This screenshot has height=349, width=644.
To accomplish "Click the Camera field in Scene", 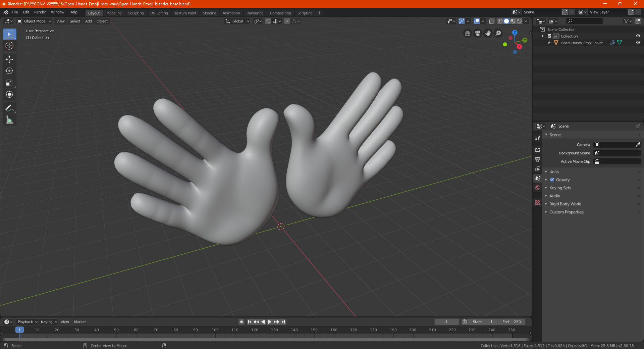I will pos(617,145).
